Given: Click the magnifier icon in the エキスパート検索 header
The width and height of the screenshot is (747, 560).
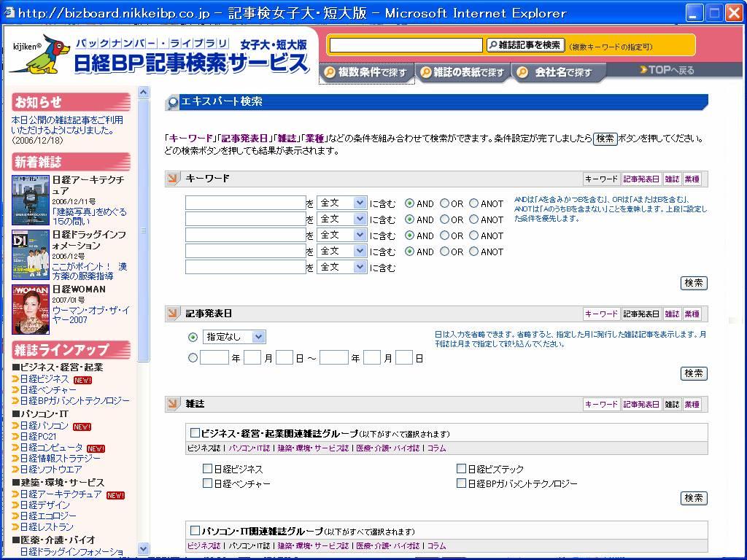Looking at the screenshot, I should click(172, 102).
